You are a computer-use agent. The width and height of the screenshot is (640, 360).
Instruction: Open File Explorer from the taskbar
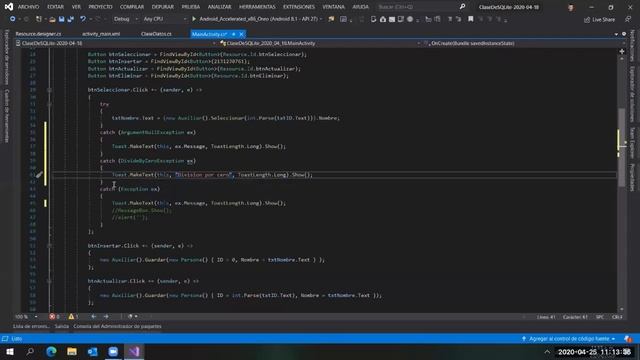[72, 352]
